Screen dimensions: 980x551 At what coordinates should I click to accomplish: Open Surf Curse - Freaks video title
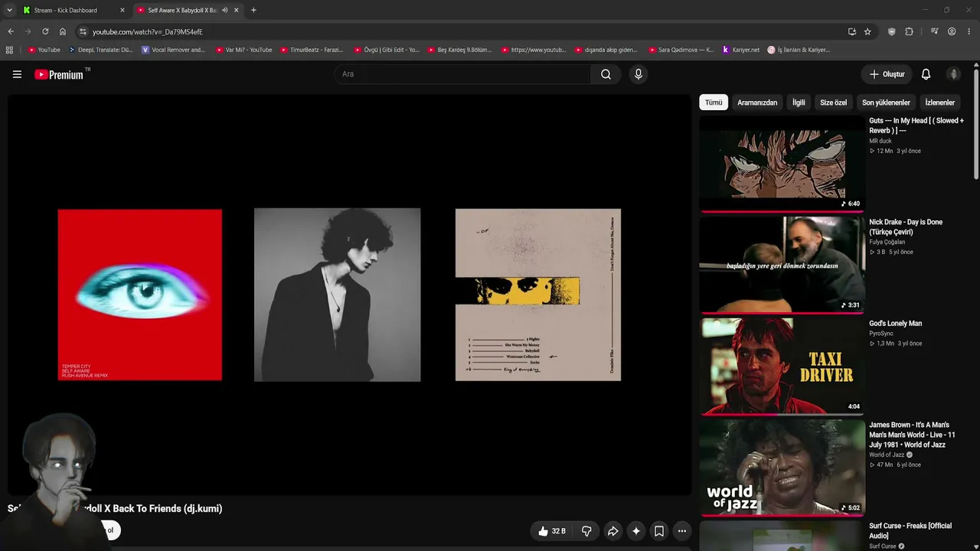tap(910, 531)
